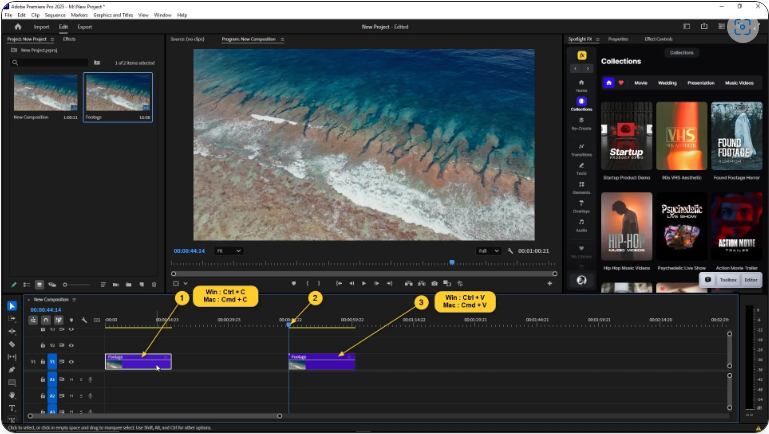Open Transitions in Spotlight FX sidebar
769x434 pixels.
click(x=582, y=149)
